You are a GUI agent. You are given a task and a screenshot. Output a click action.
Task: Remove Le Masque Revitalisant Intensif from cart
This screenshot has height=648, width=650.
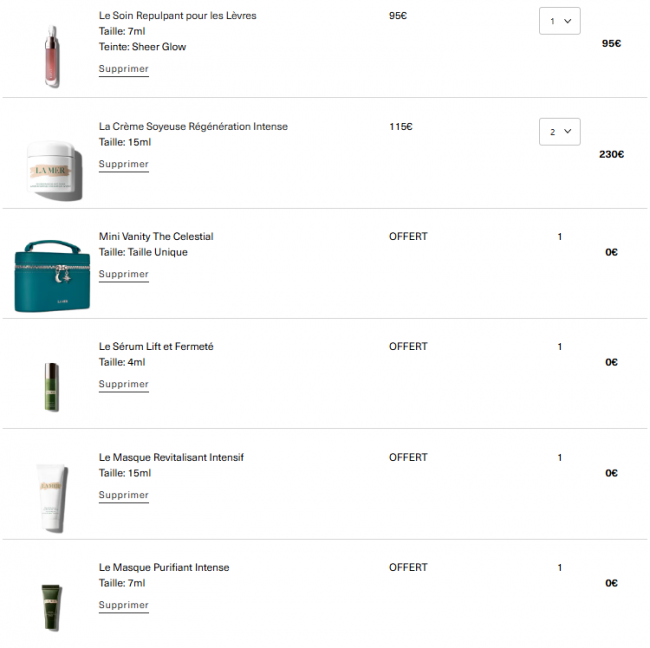124,495
